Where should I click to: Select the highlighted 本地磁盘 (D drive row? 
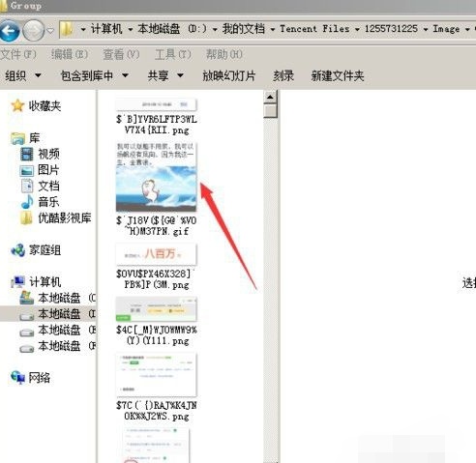click(48, 314)
